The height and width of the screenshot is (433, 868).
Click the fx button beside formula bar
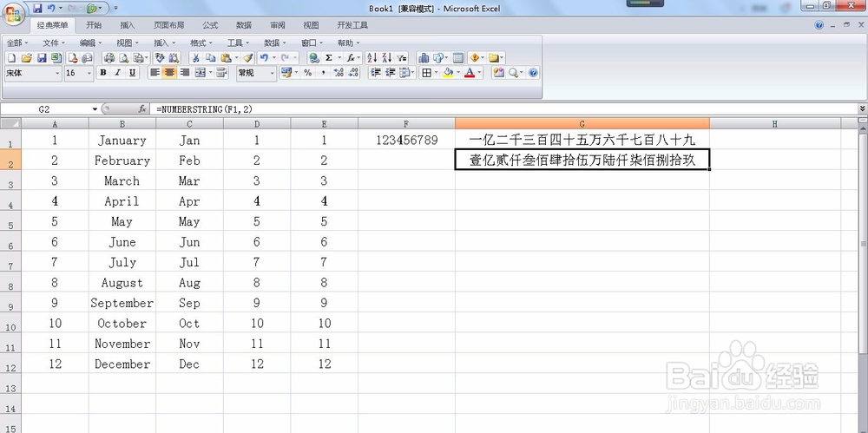tap(142, 109)
